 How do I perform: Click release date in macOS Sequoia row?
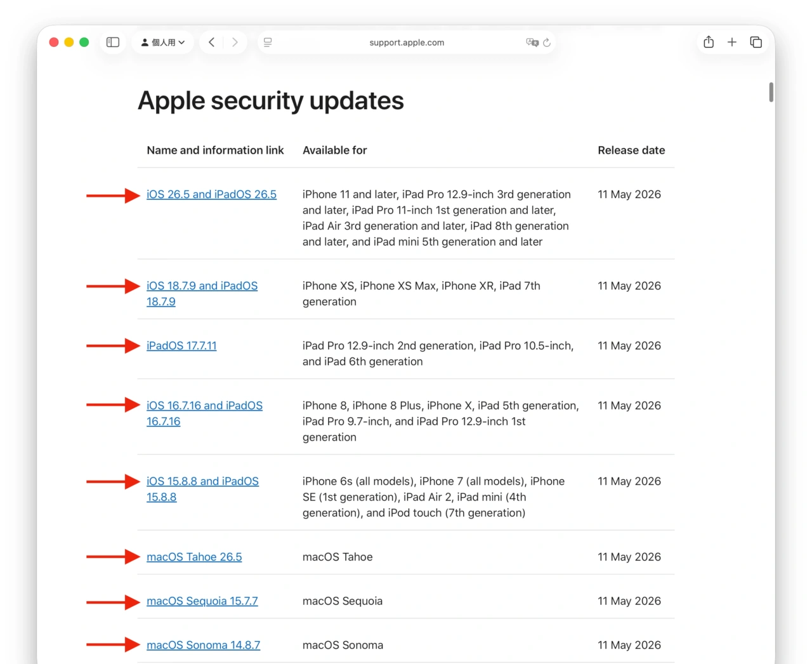click(x=629, y=601)
